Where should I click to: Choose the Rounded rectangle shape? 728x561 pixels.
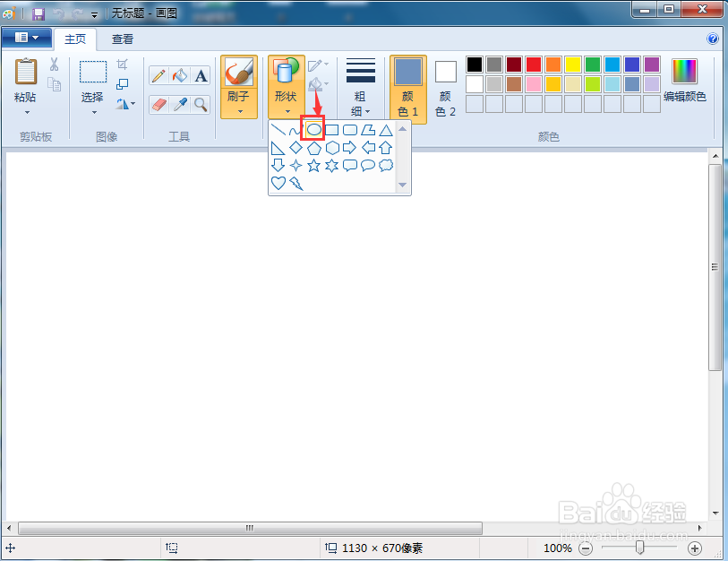(x=349, y=130)
